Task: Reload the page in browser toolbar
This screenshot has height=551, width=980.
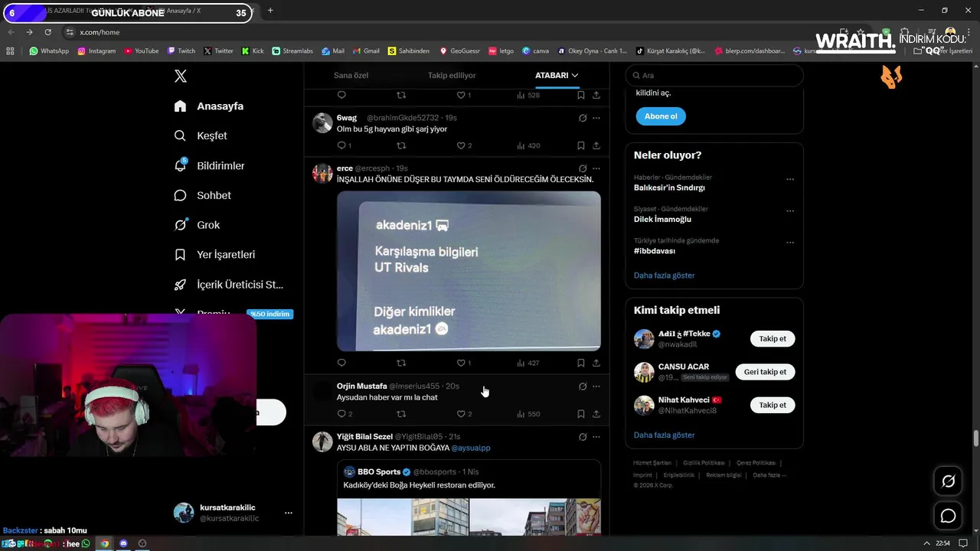Action: coord(47,32)
